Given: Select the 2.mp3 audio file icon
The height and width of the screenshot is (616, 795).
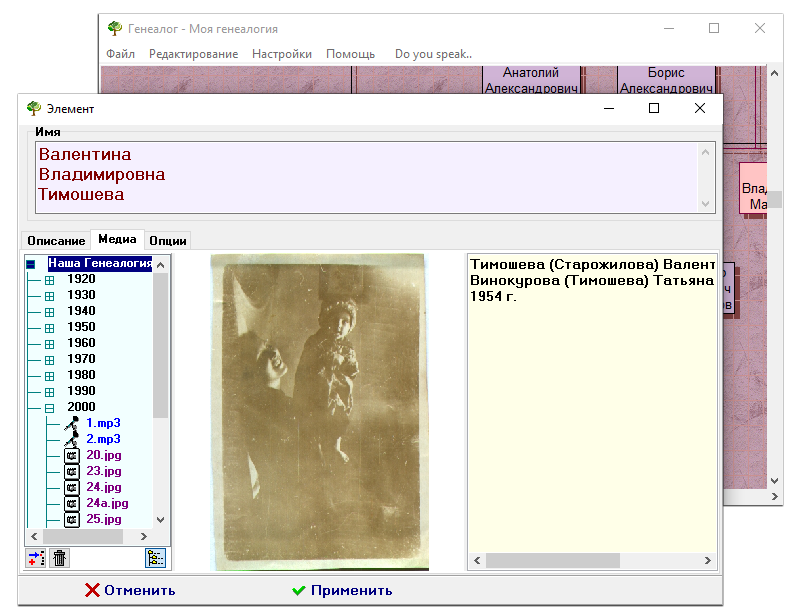Looking at the screenshot, I should pos(71,439).
